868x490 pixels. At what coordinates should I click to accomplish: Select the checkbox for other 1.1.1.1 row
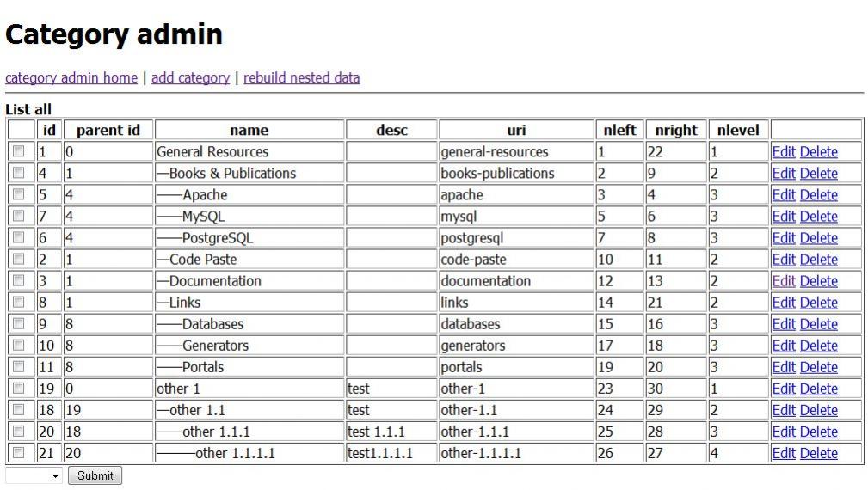click(19, 453)
